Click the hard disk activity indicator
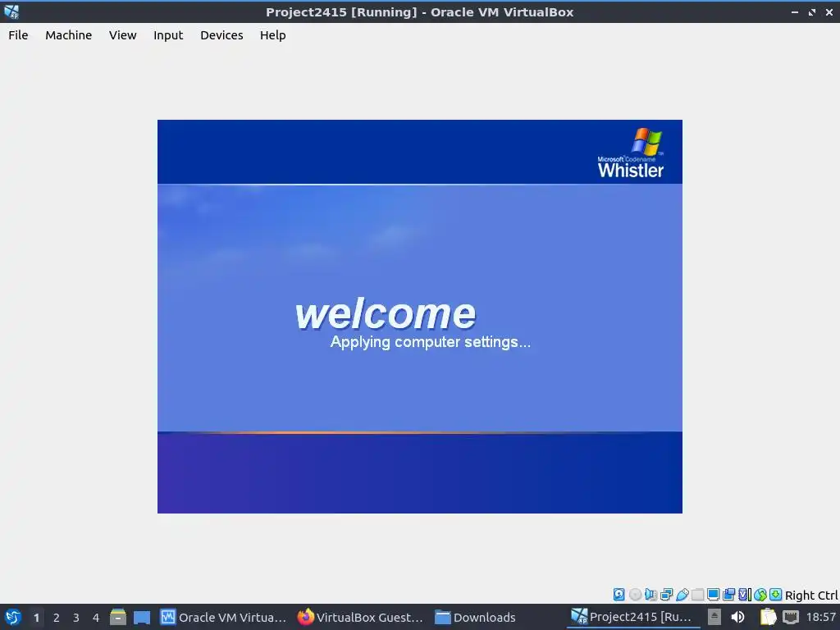 point(619,594)
